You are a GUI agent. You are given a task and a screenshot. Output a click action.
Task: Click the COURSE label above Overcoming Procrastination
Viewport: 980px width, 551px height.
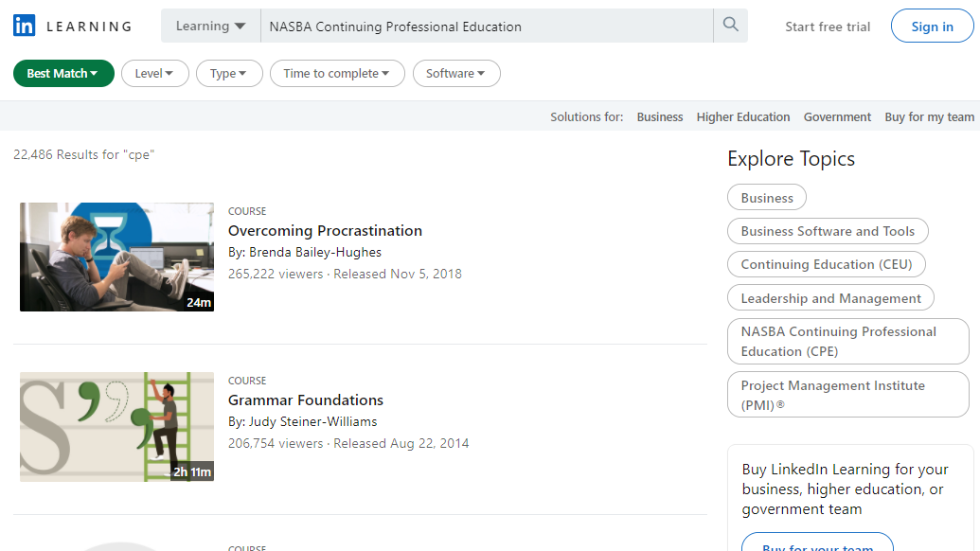(x=247, y=211)
